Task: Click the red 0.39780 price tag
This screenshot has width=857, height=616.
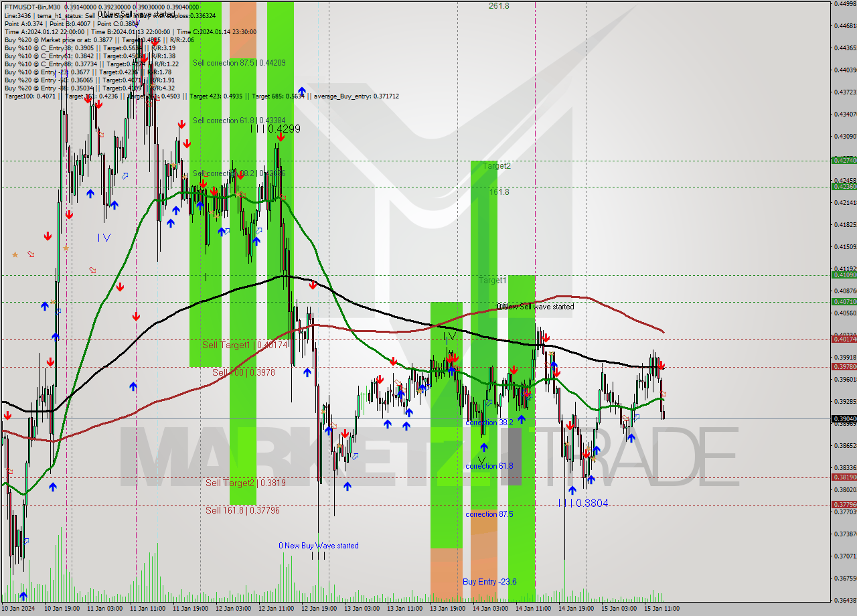Action: [x=843, y=366]
